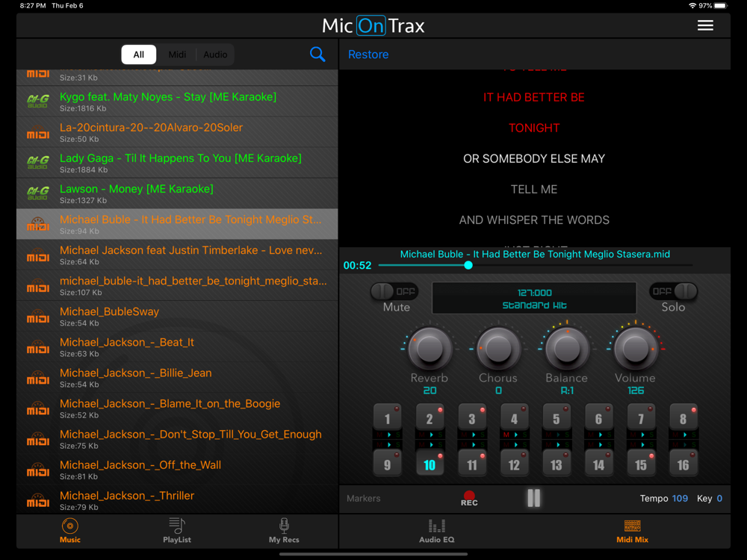747x560 pixels.
Task: Click the CD-G icon beside Lady Gaga track
Action: pyautogui.click(x=38, y=163)
